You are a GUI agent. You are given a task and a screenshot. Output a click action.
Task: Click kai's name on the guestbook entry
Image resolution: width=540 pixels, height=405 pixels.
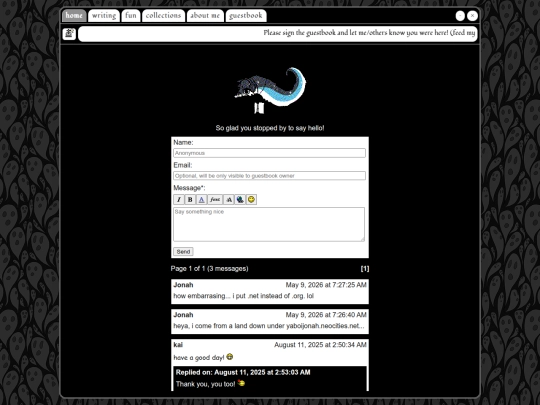click(x=178, y=345)
